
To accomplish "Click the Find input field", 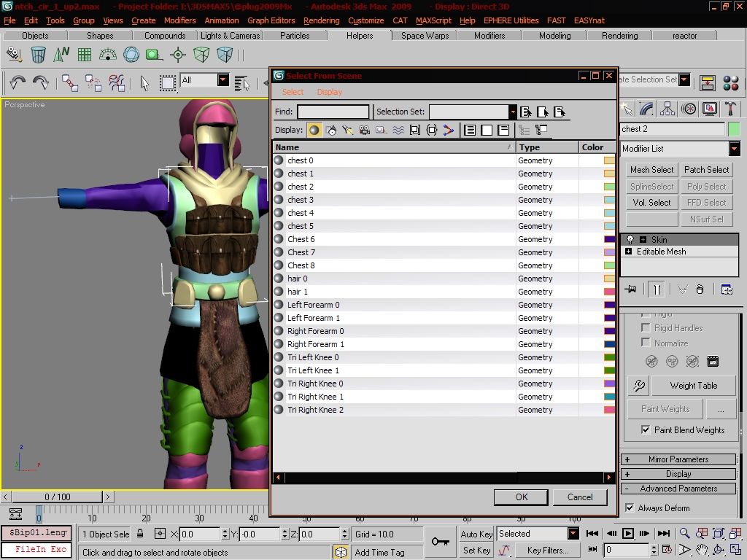I will tap(333, 112).
